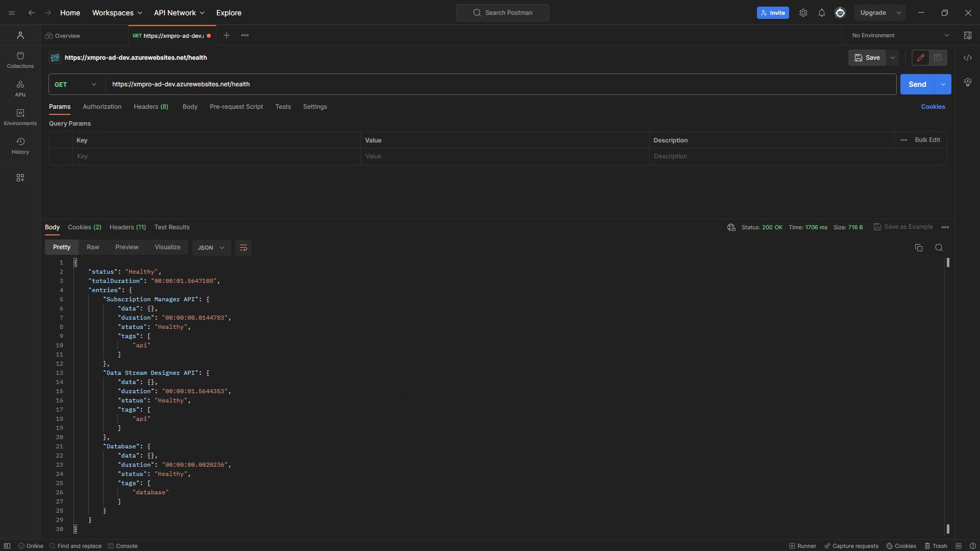Open the Pre-request Script tab

[x=236, y=107]
